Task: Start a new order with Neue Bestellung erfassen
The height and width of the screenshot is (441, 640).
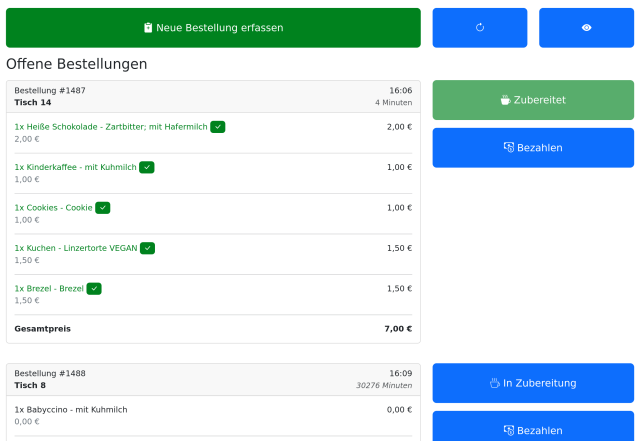Action: (213, 28)
